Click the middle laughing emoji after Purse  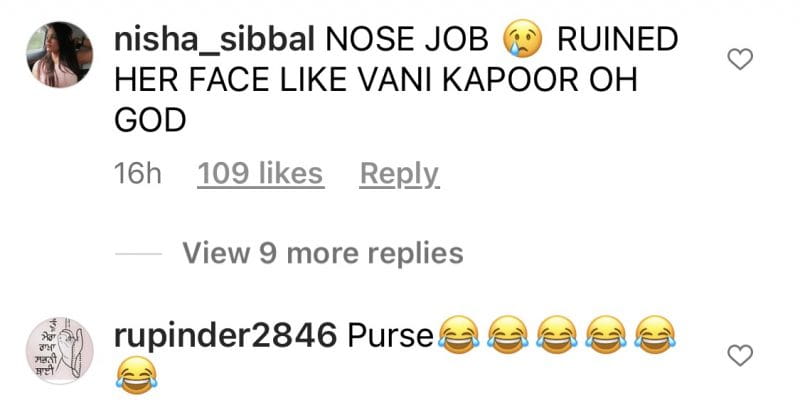pos(557,335)
